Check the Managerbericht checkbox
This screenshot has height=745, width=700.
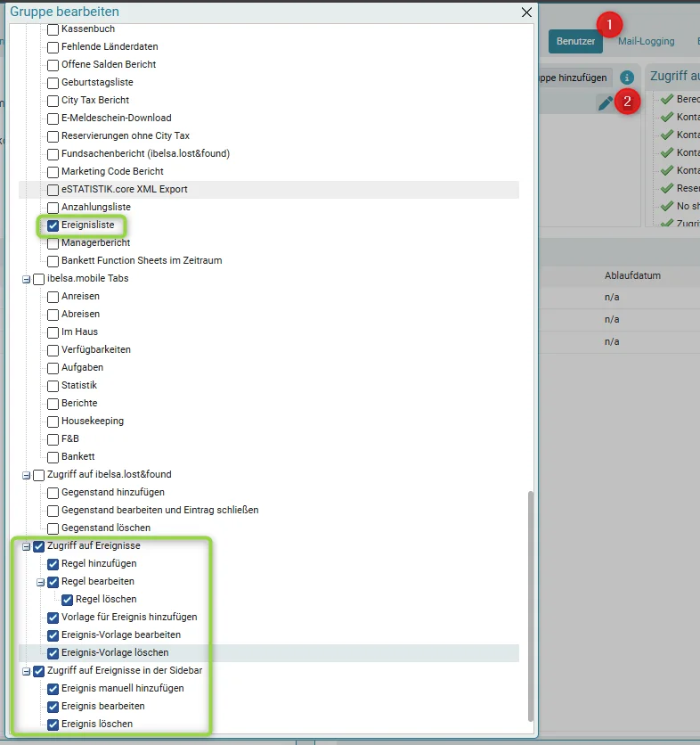(x=53, y=243)
